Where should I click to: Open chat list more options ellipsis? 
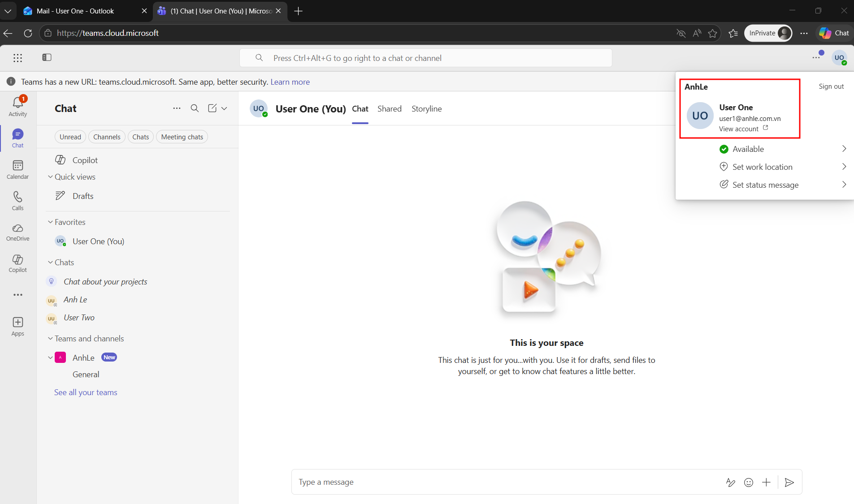177,108
